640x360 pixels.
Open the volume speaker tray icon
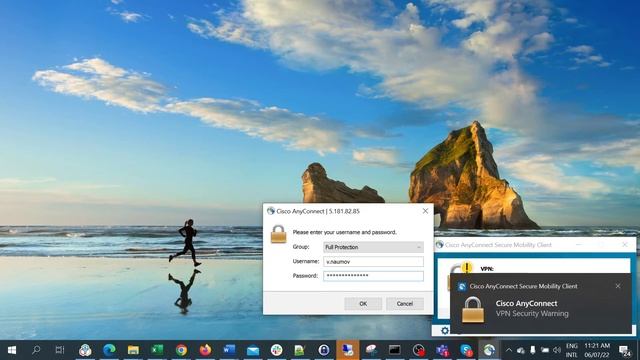(557, 350)
